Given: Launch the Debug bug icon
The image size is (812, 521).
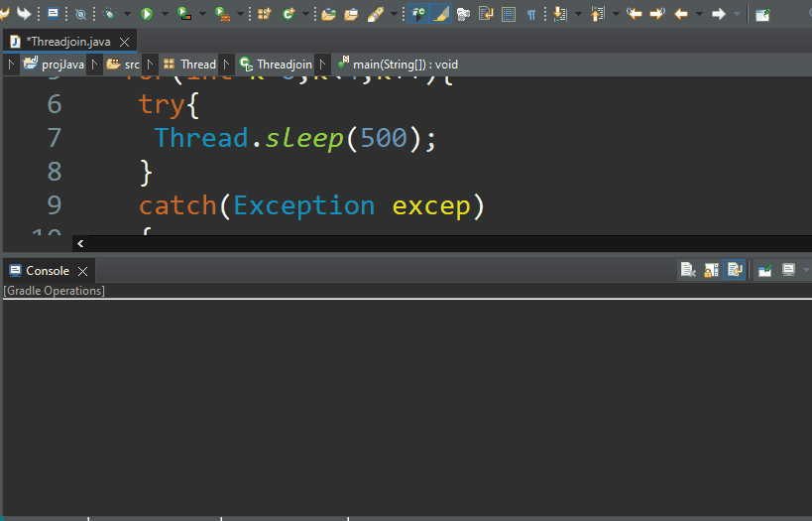Looking at the screenshot, I should tap(110, 14).
